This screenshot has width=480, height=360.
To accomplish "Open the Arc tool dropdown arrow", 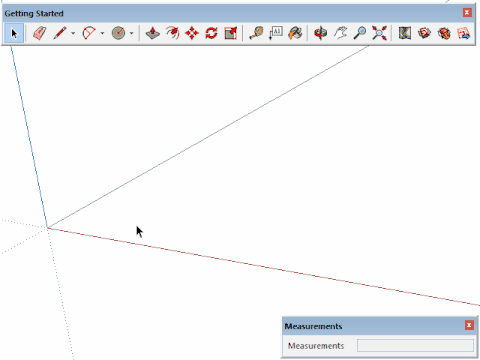I will pyautogui.click(x=102, y=33).
